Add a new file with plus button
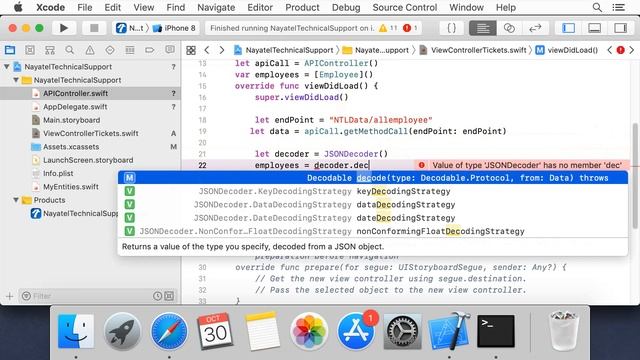Image resolution: width=640 pixels, height=360 pixels. coord(9,296)
